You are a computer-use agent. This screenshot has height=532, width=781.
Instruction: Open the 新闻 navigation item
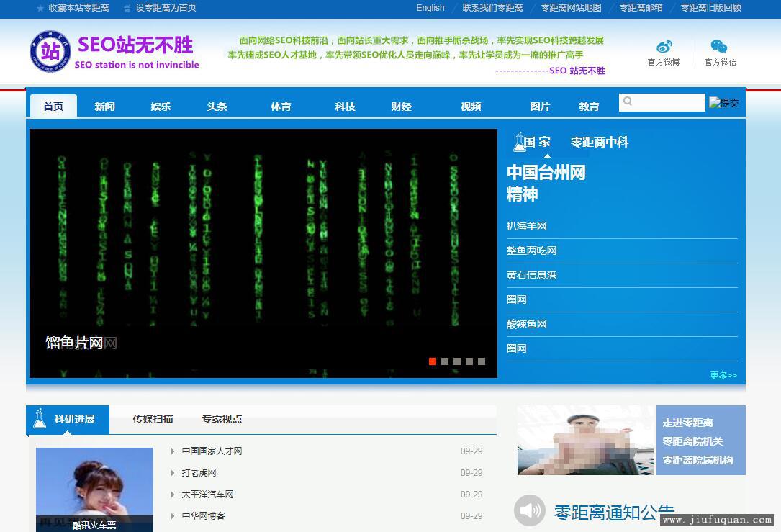click(x=104, y=107)
